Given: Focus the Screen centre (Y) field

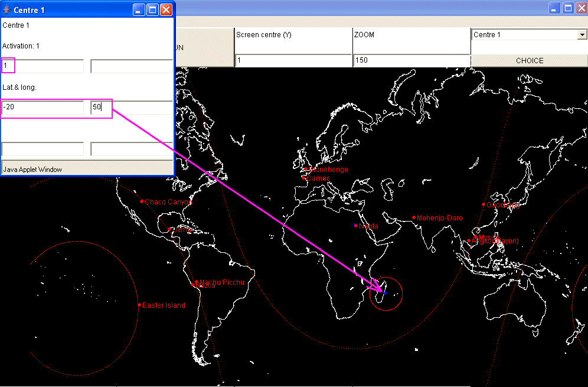Looking at the screenshot, I should pyautogui.click(x=293, y=60).
